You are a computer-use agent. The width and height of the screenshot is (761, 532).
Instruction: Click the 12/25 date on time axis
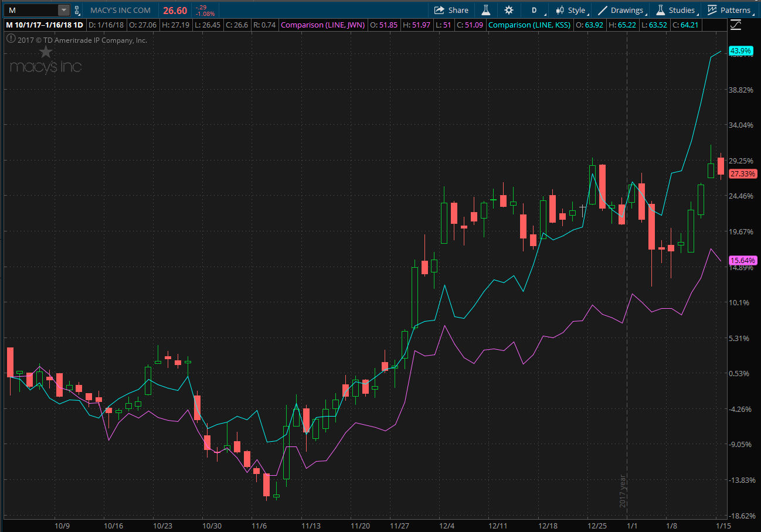click(x=598, y=526)
